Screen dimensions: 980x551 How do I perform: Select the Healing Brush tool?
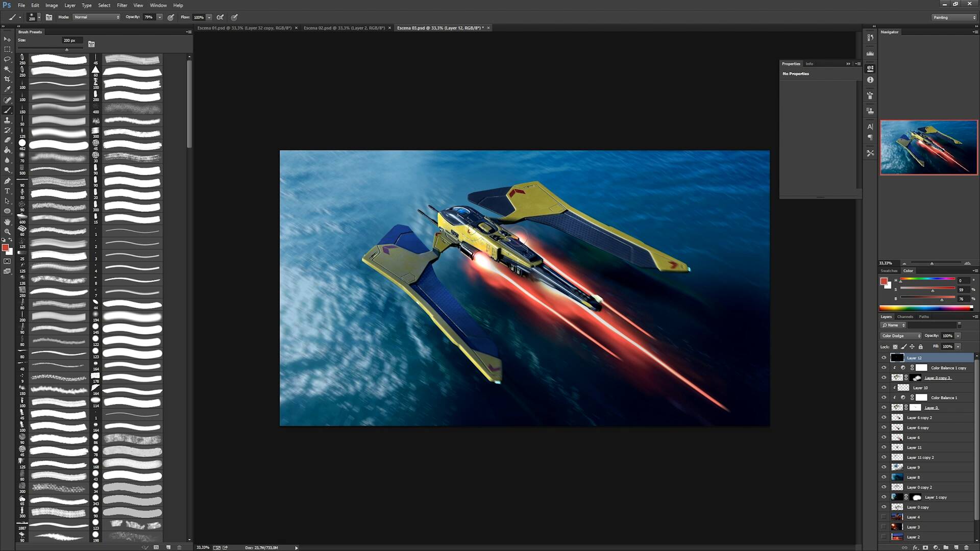tap(7, 100)
